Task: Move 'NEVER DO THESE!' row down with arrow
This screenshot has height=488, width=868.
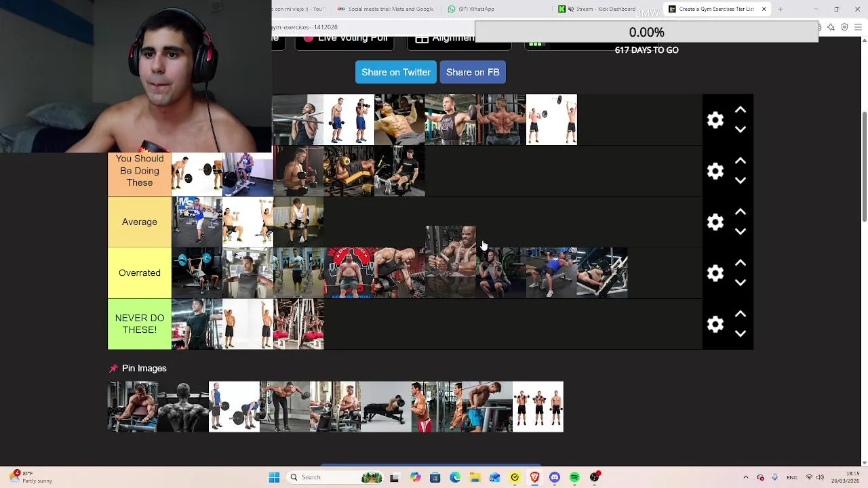Action: click(741, 333)
